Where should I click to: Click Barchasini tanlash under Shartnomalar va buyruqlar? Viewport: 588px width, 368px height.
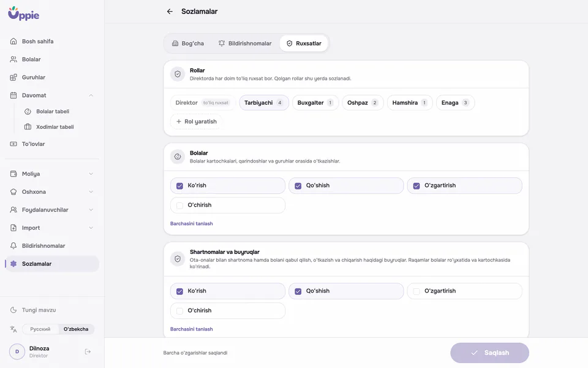[x=192, y=329]
